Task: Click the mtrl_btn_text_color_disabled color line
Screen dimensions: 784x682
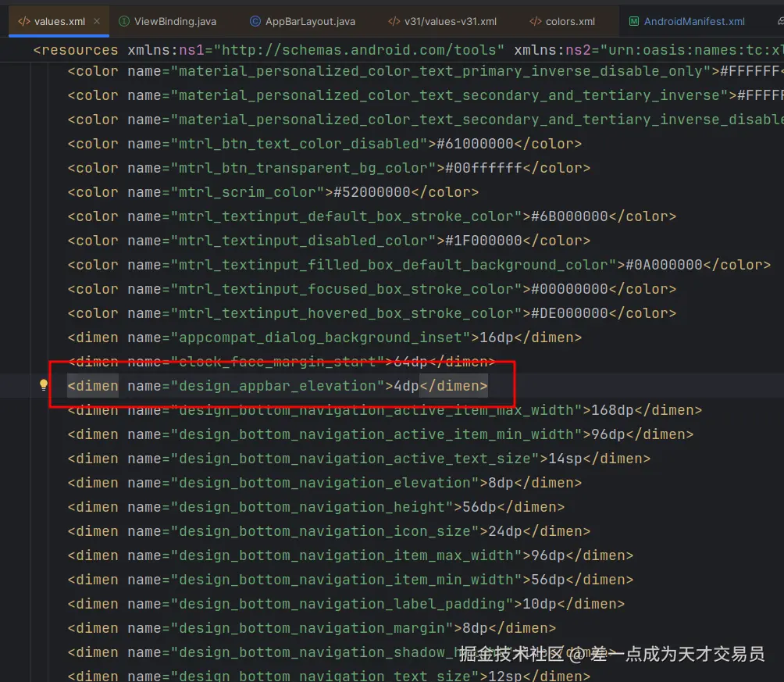Action: (x=325, y=144)
